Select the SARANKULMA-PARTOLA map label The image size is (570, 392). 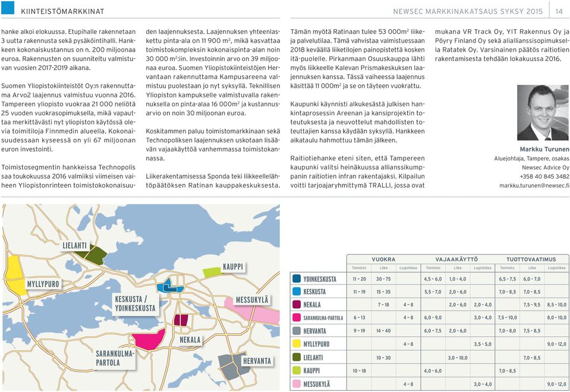pyautogui.click(x=115, y=358)
